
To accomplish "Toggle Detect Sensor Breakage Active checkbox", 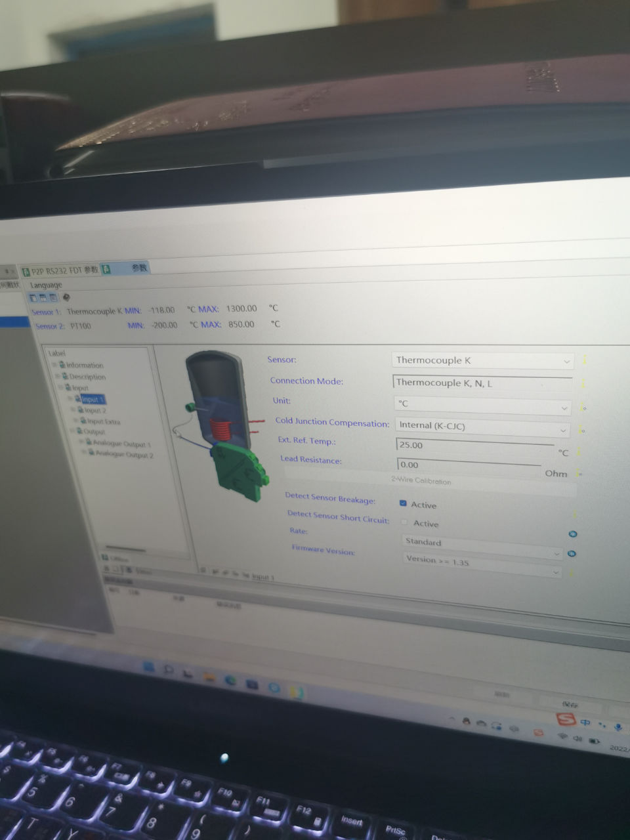I will coord(403,503).
